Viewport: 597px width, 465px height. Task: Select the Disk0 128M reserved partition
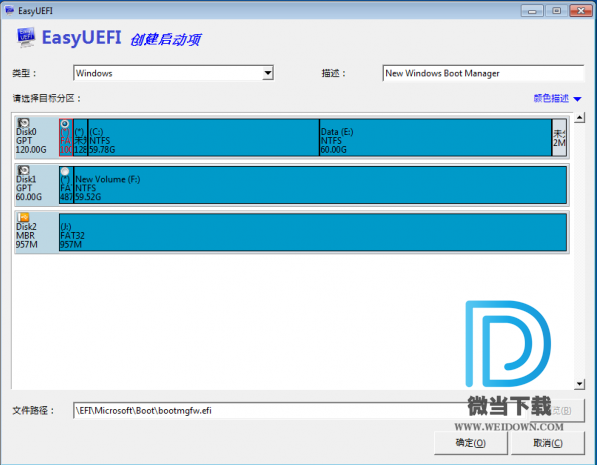coord(80,137)
